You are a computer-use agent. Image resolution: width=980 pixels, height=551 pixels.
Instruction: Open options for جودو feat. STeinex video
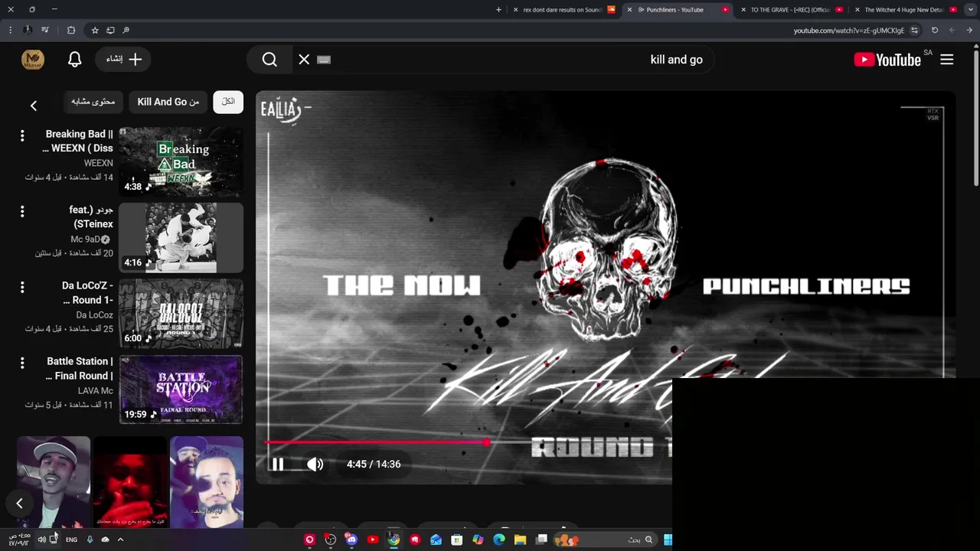(x=22, y=211)
